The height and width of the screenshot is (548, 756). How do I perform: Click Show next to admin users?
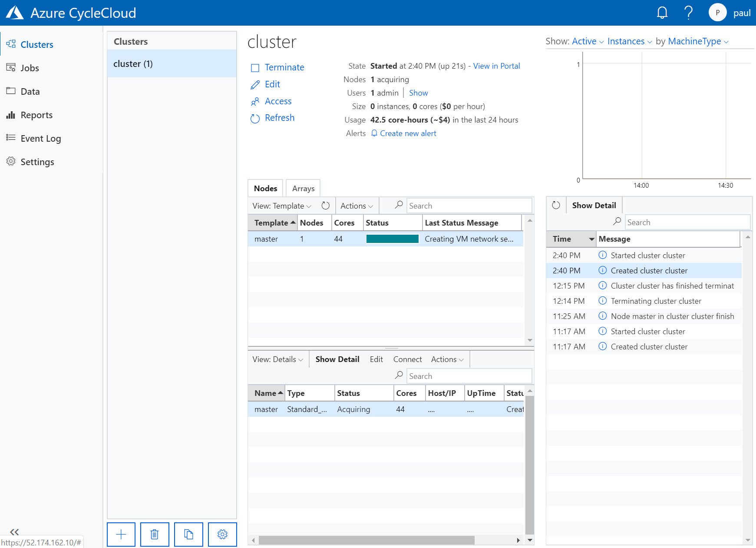pyautogui.click(x=418, y=93)
